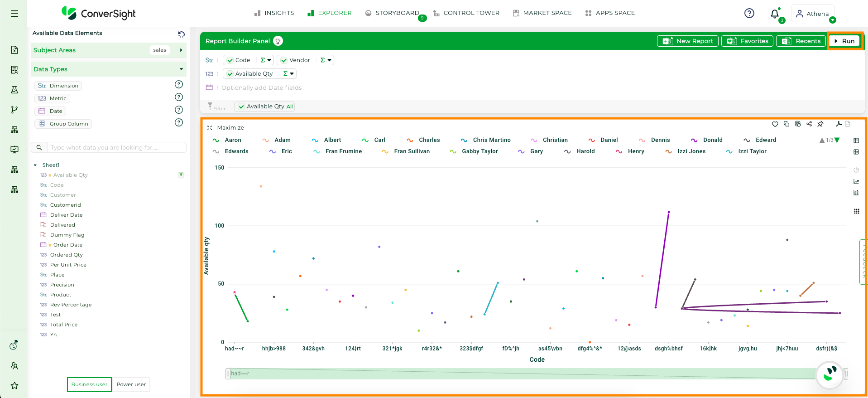This screenshot has height=398, width=868.
Task: Expand the Data Types dropdown
Action: pyautogui.click(x=181, y=69)
